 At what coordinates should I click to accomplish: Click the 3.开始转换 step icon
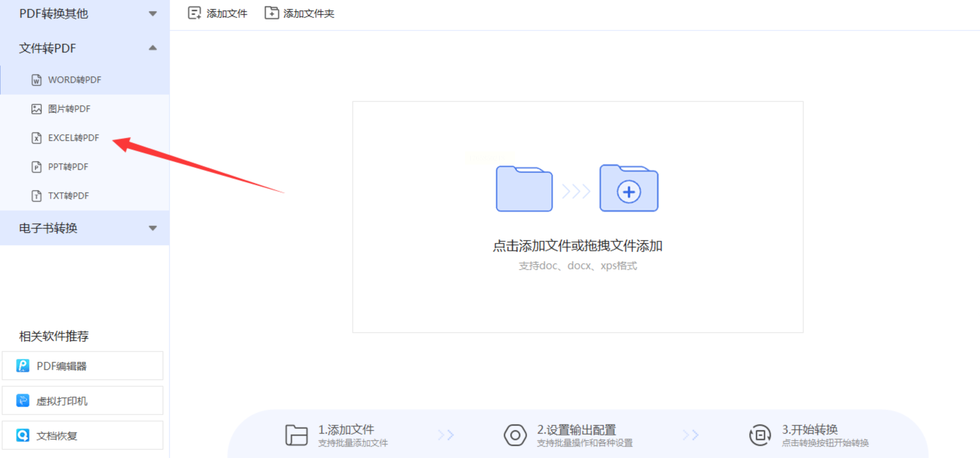point(760,435)
